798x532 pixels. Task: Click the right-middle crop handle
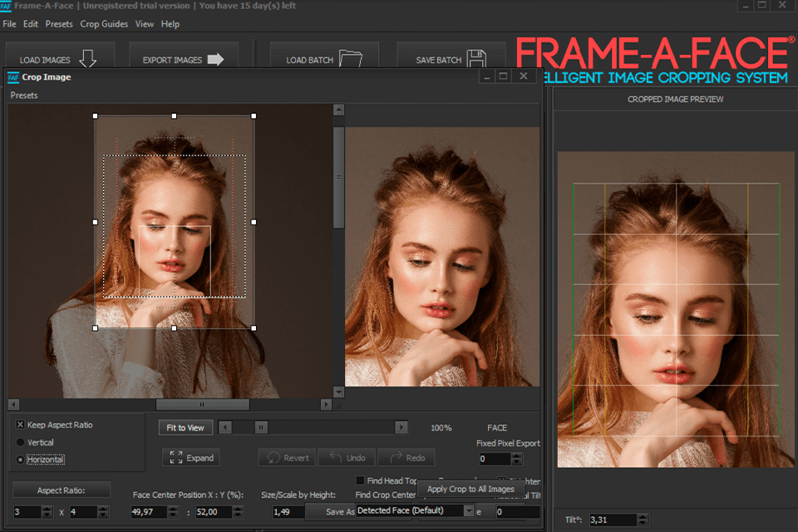click(254, 222)
